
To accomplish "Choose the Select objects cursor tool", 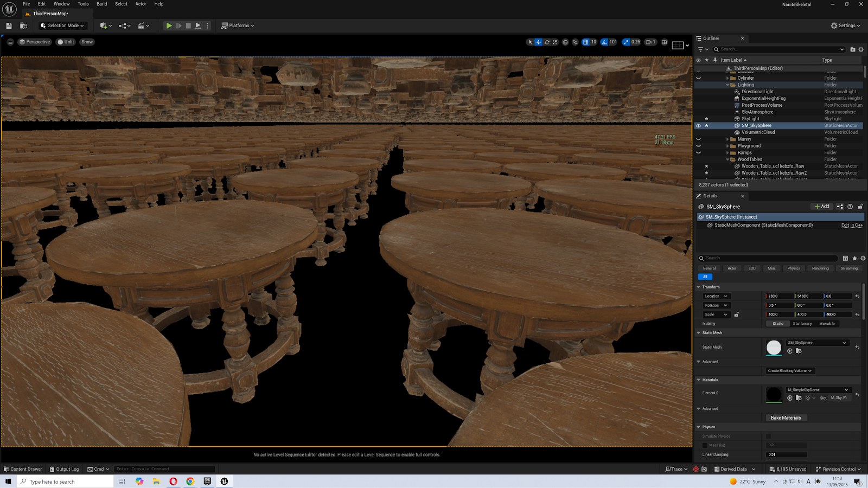I will [x=530, y=42].
